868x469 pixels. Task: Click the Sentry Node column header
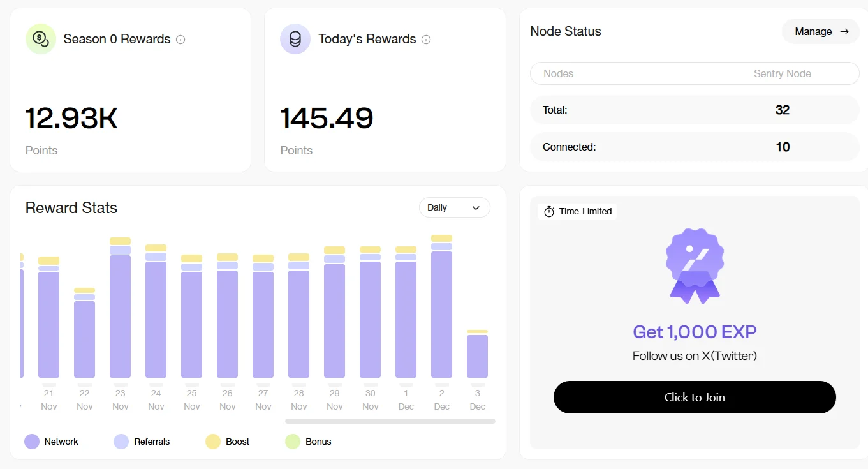click(783, 73)
